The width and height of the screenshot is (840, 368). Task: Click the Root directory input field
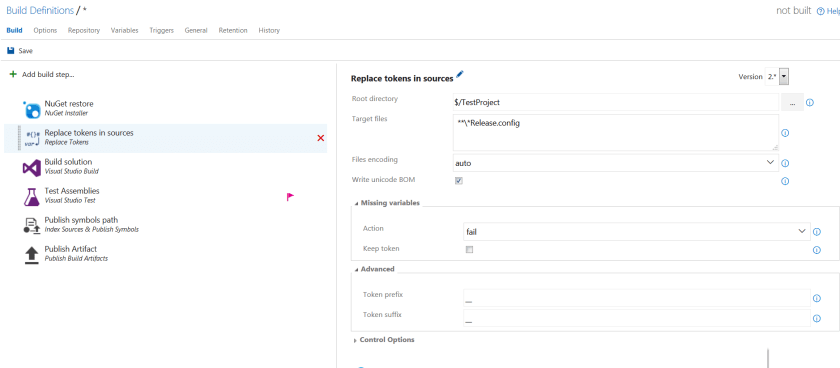point(616,102)
